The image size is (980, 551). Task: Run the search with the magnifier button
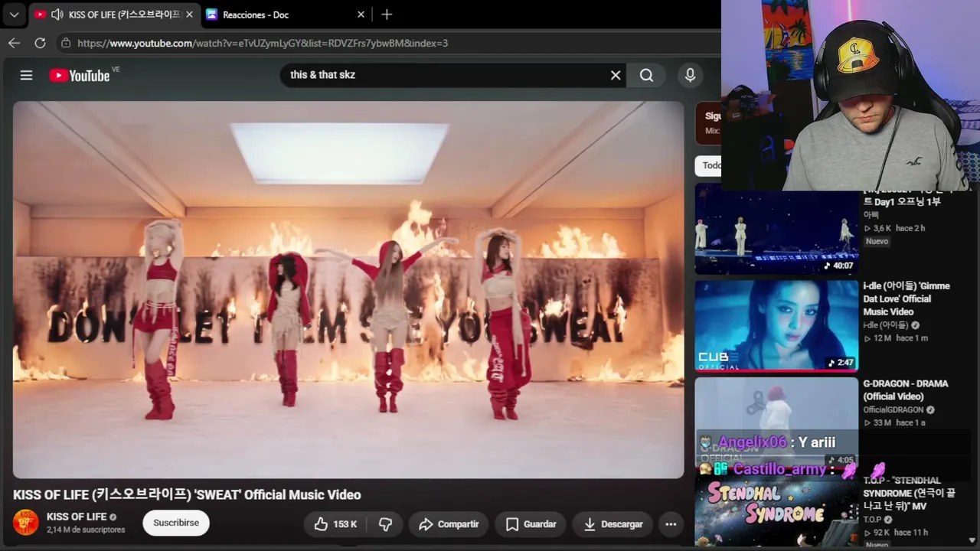pos(646,75)
